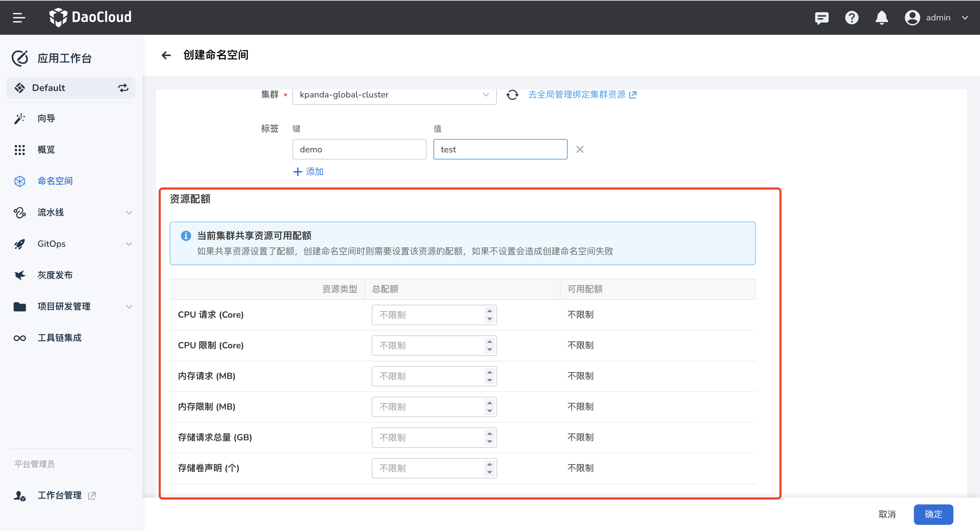Open the hamburger navigation menu
This screenshot has height=531, width=980.
19,17
